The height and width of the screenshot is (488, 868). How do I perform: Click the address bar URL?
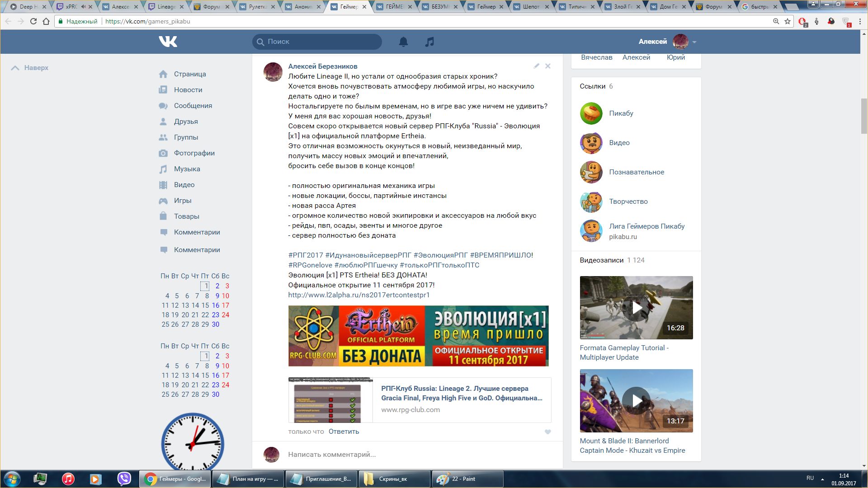(x=148, y=21)
